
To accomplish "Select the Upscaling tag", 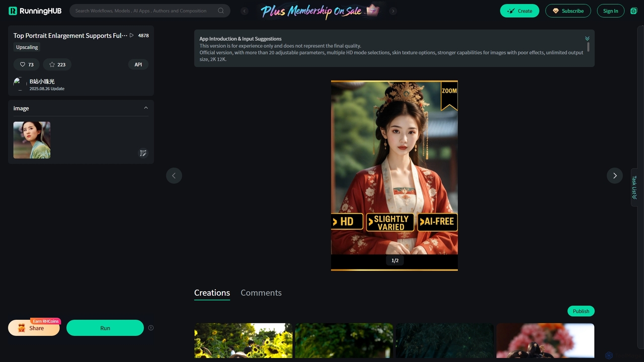I will (27, 47).
